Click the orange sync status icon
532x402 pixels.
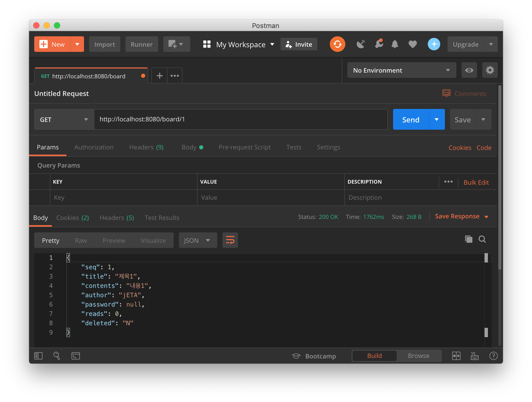pyautogui.click(x=337, y=44)
